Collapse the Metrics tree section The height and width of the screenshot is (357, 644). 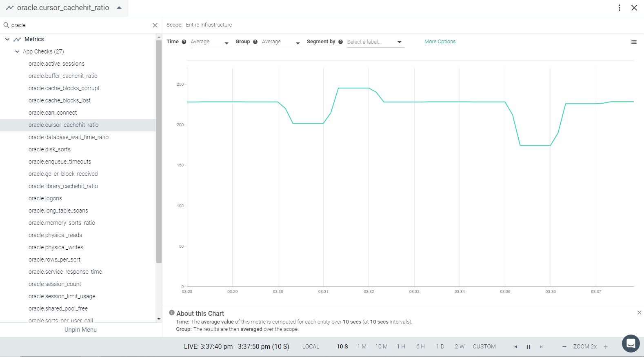pos(7,39)
